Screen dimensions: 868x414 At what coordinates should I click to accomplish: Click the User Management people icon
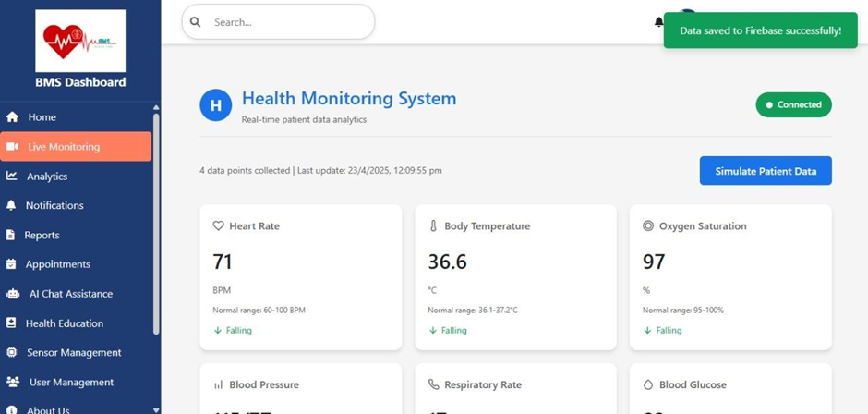[13, 382]
